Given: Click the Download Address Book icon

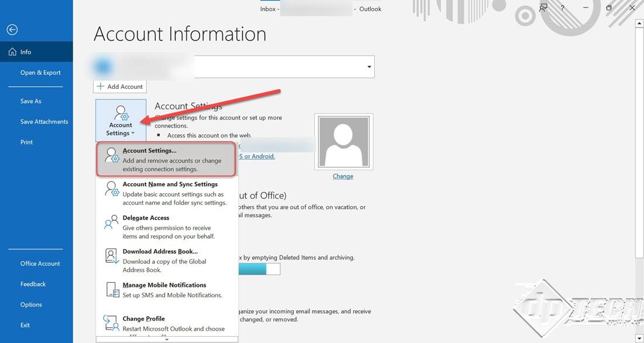Looking at the screenshot, I should 112,256.
